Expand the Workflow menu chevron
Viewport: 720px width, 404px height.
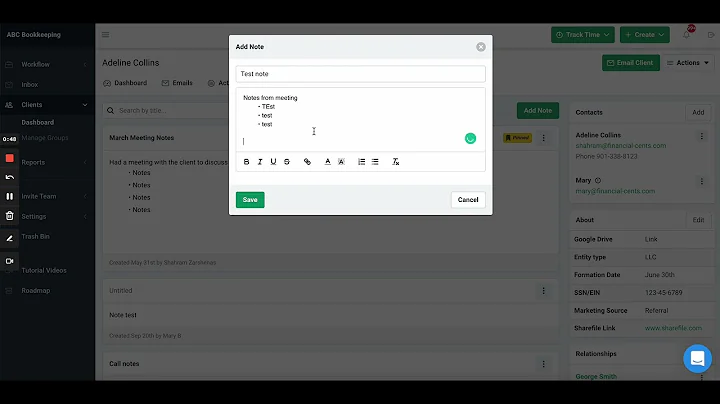pos(85,64)
